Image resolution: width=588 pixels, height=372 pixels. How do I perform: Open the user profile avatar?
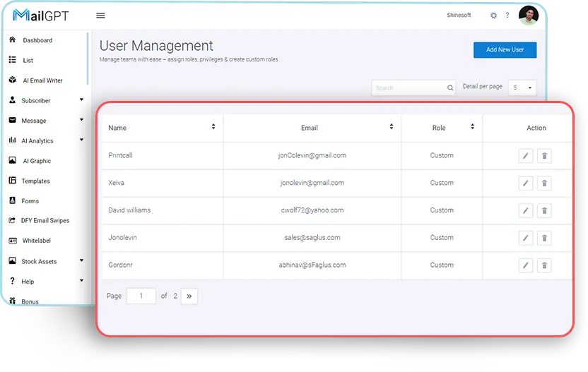click(528, 16)
